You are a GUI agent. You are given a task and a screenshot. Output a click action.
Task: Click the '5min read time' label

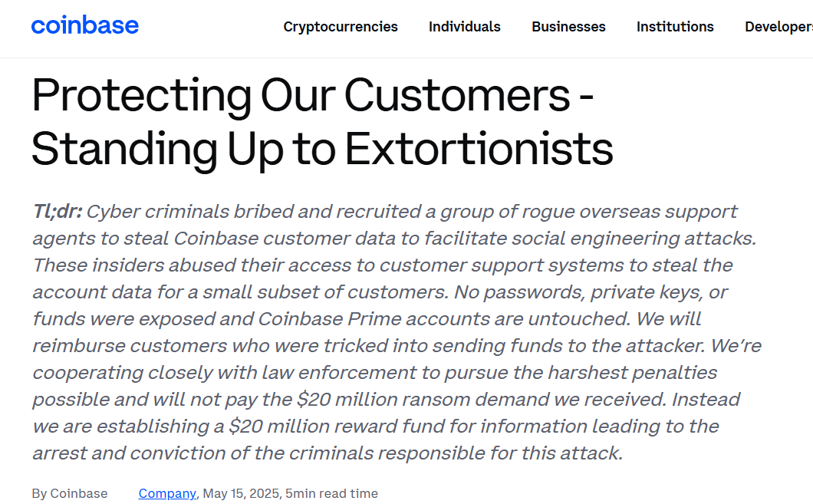point(331,493)
